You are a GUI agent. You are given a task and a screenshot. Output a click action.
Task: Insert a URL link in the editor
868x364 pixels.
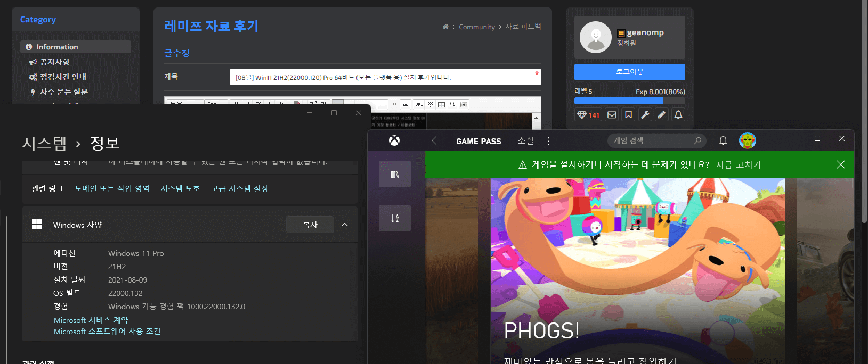(419, 104)
